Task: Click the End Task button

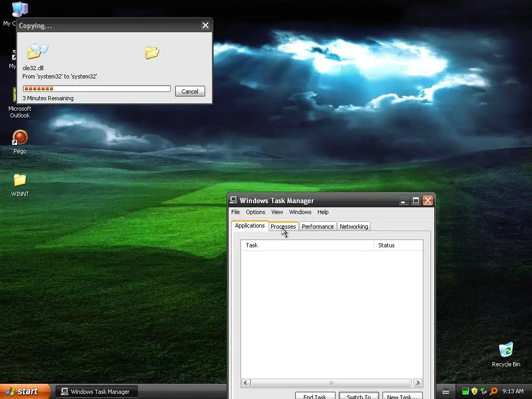Action: pyautogui.click(x=315, y=396)
